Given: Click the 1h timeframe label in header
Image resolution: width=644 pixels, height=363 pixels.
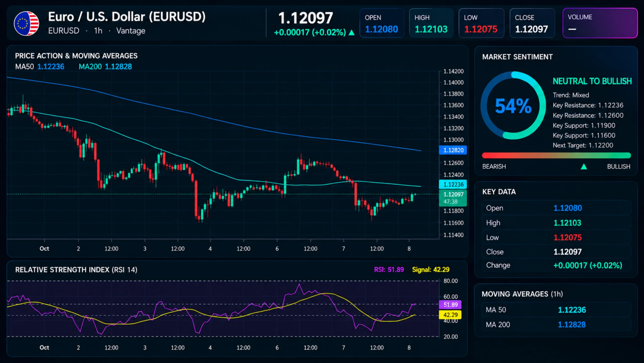Looking at the screenshot, I should coord(98,31).
